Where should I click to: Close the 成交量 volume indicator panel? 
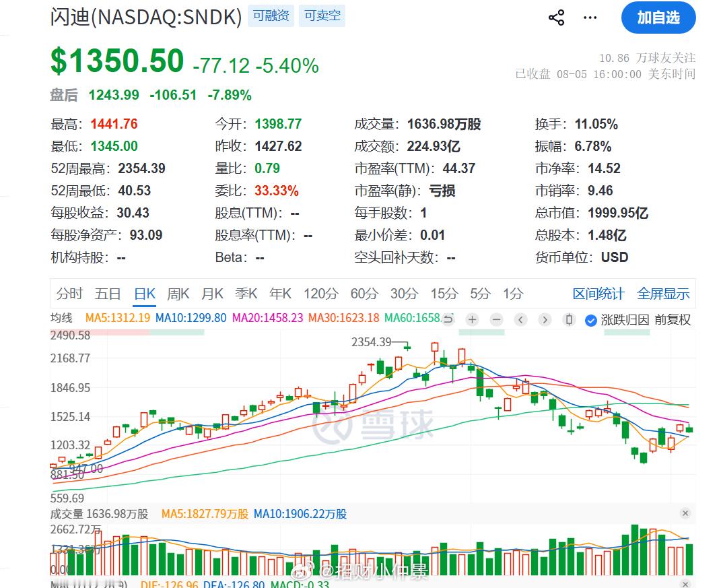[x=685, y=513]
